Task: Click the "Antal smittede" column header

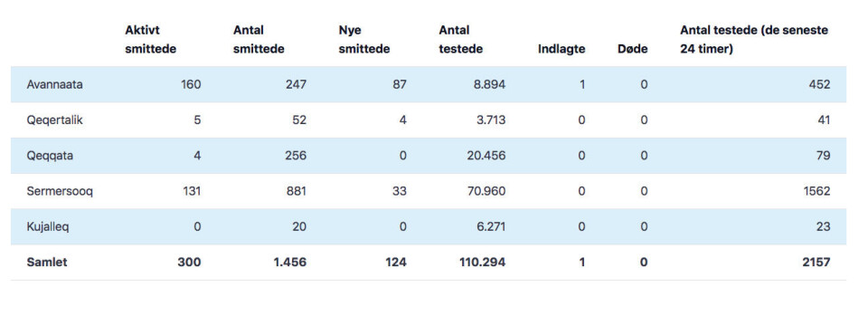Action: coord(259,39)
